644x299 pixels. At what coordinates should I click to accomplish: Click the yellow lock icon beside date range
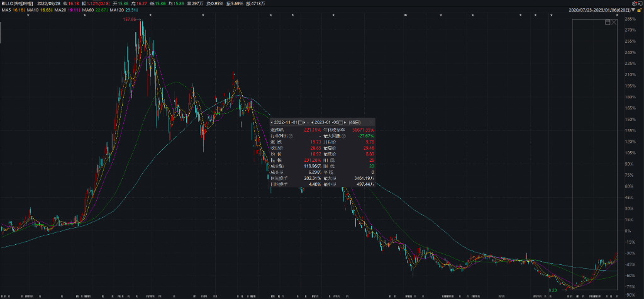(639, 11)
